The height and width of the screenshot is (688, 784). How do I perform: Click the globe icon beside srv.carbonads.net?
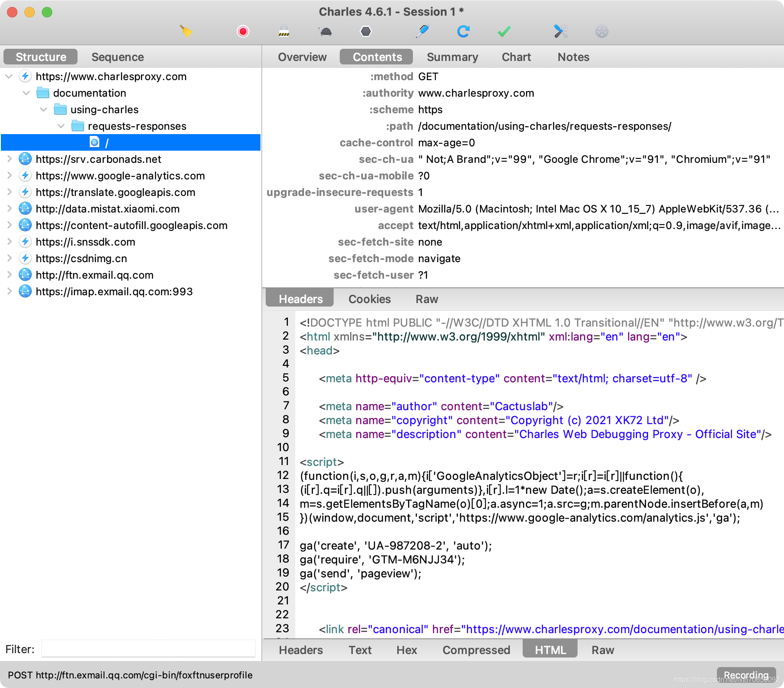(25, 159)
